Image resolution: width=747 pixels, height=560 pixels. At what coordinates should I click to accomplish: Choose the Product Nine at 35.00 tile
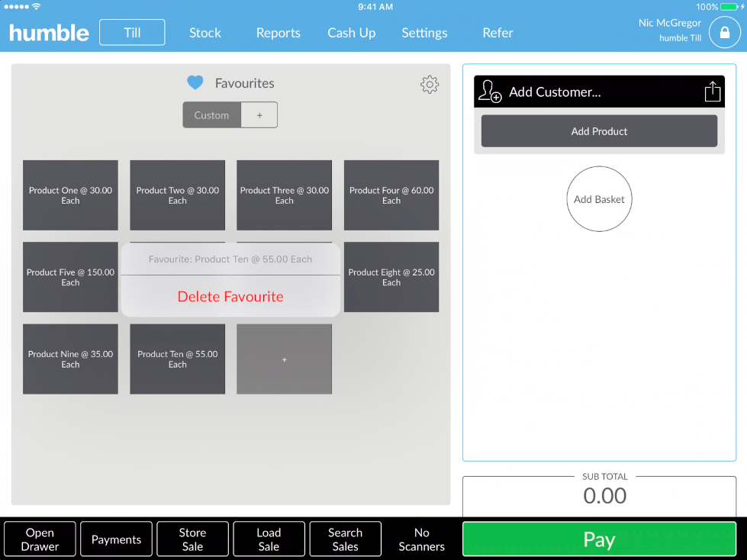pyautogui.click(x=70, y=359)
